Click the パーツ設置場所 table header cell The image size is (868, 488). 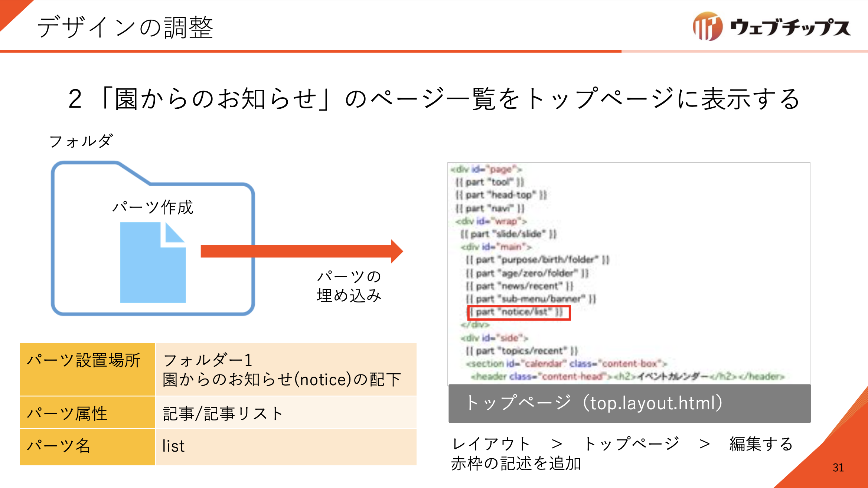[x=87, y=369]
